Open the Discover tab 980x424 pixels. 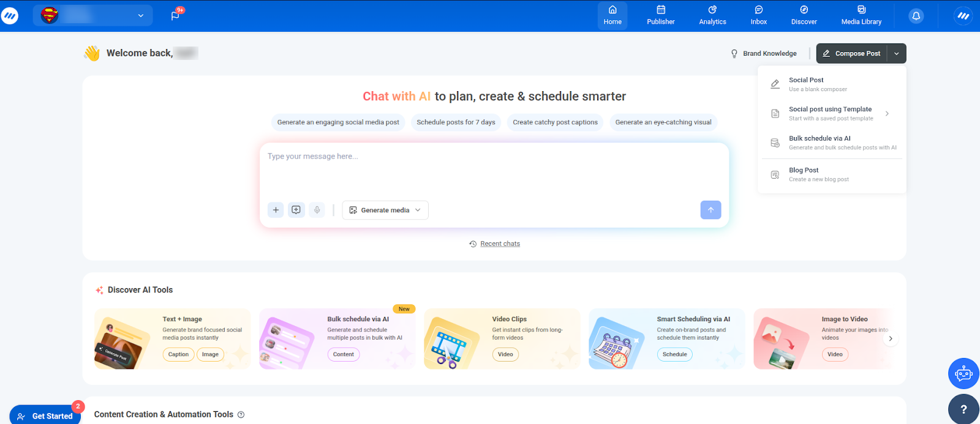[804, 16]
